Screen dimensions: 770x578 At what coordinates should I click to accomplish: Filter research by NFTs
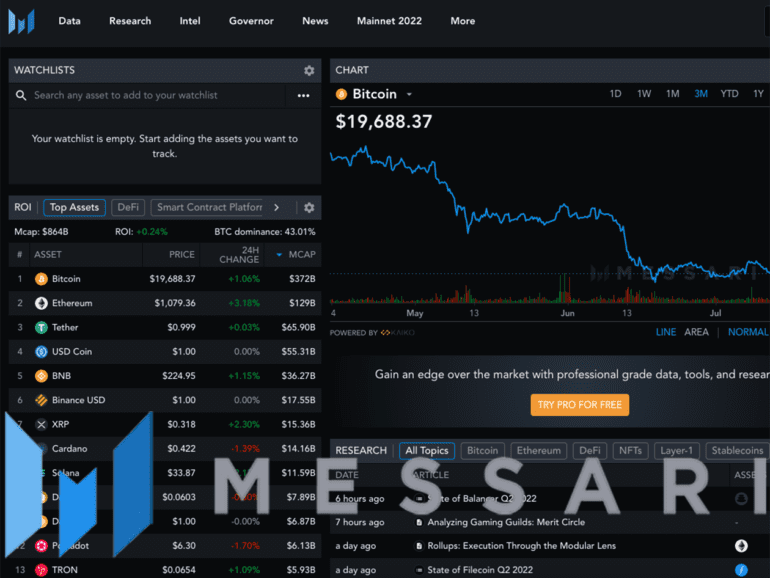(631, 451)
